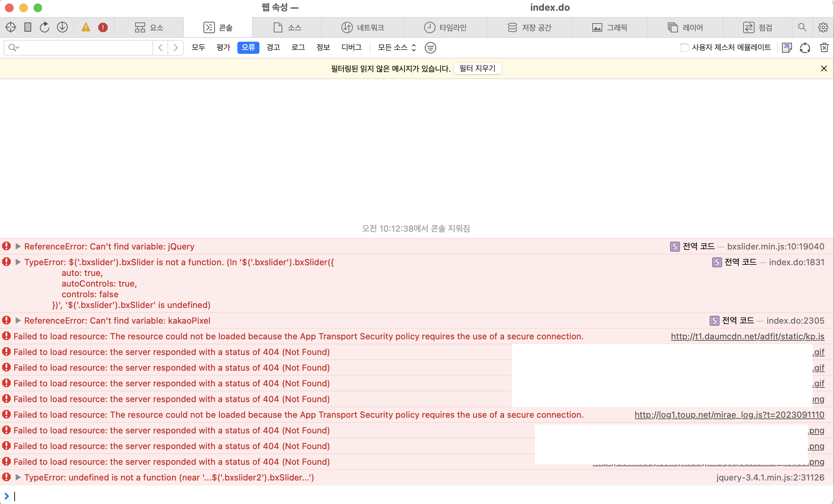The image size is (834, 504).
Task: Open the all sources dropdown (모든 소스)
Action: click(x=397, y=48)
